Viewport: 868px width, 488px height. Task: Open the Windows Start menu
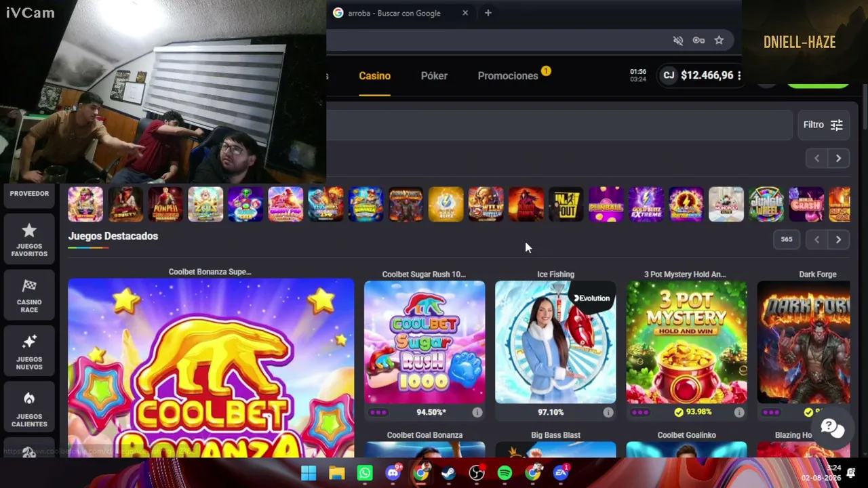[309, 472]
